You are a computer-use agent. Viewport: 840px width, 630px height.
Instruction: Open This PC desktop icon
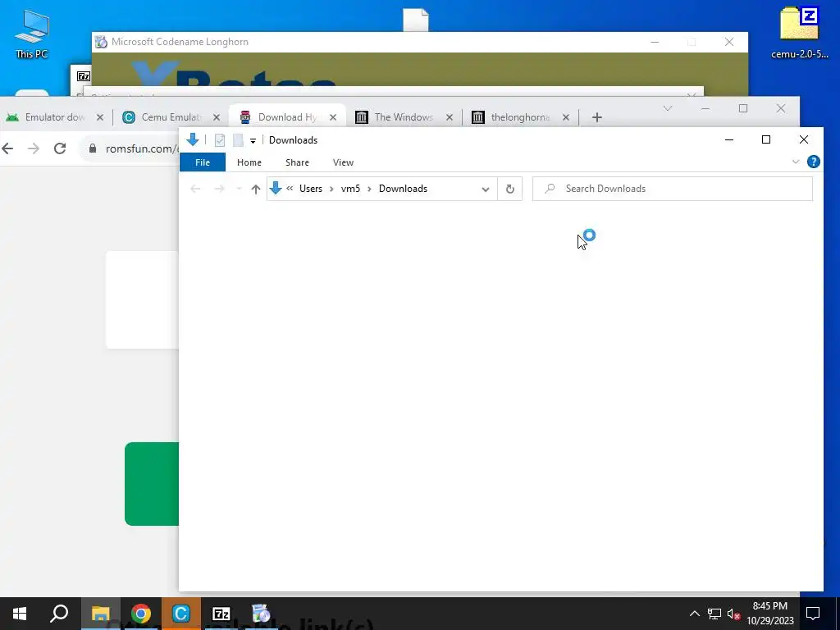[x=32, y=34]
